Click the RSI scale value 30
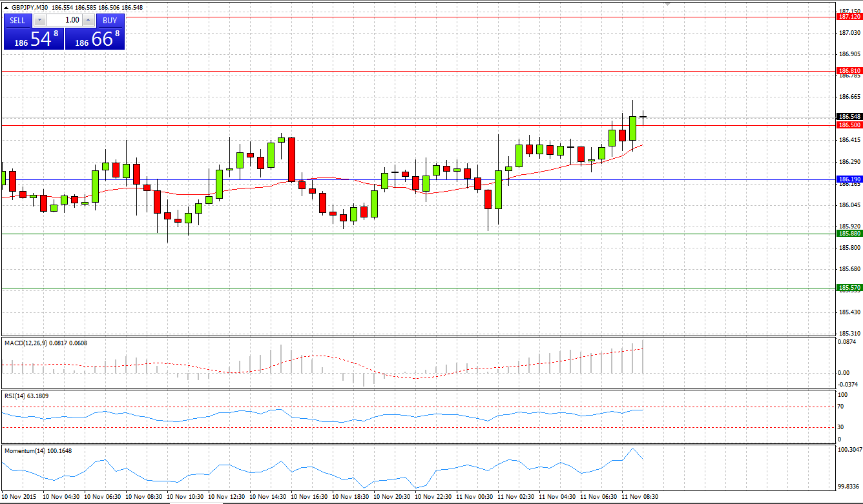 pyautogui.click(x=840, y=427)
